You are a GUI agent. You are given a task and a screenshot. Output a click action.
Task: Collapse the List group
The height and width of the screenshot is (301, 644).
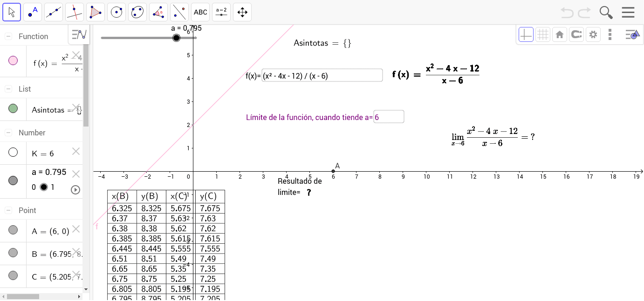pos(8,89)
